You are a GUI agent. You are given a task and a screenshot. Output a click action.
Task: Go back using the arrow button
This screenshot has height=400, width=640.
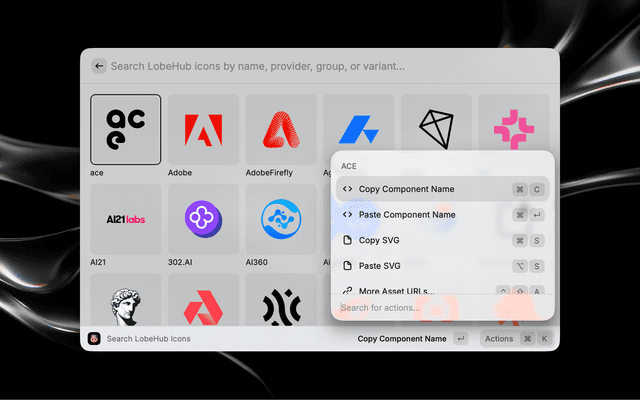(x=99, y=66)
